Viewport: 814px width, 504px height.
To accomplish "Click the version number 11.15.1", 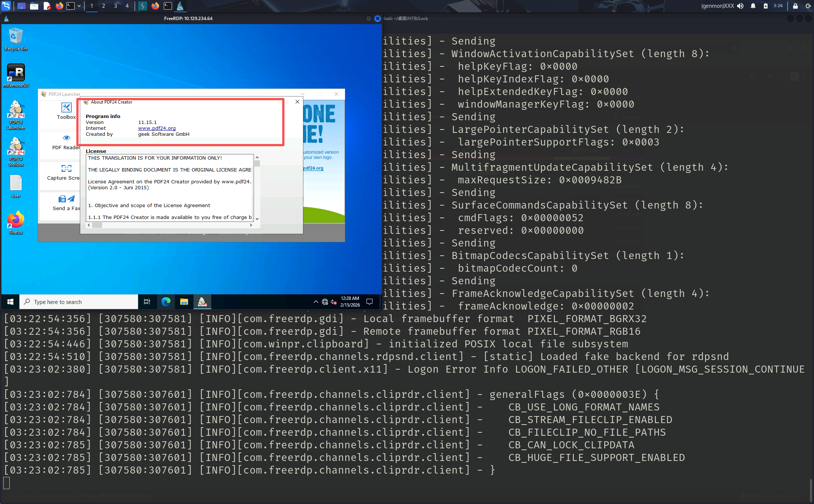I will [147, 122].
